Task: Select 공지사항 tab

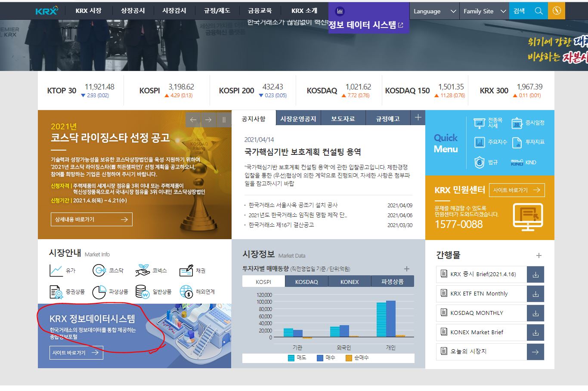Action: pyautogui.click(x=254, y=118)
